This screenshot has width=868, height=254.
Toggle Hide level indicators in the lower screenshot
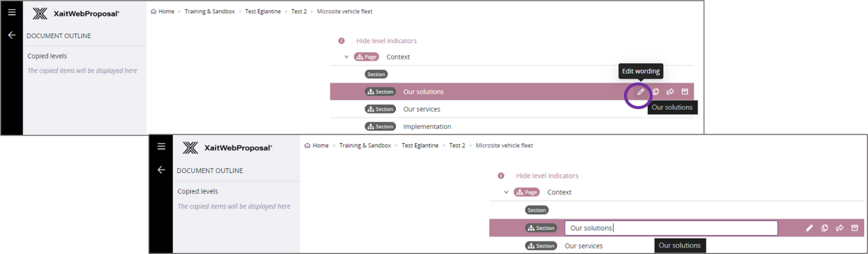547,176
